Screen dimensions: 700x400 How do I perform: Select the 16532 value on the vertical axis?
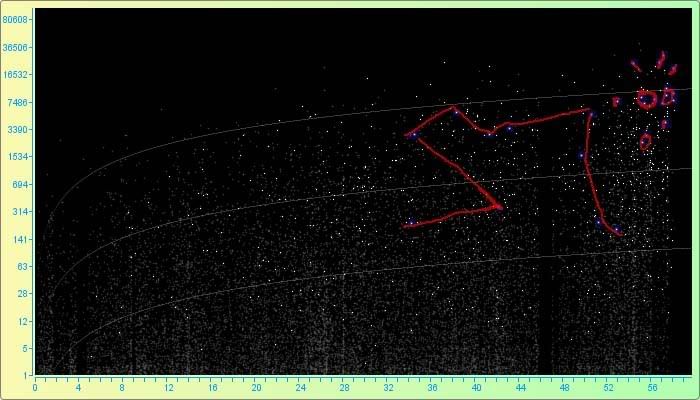(x=15, y=75)
